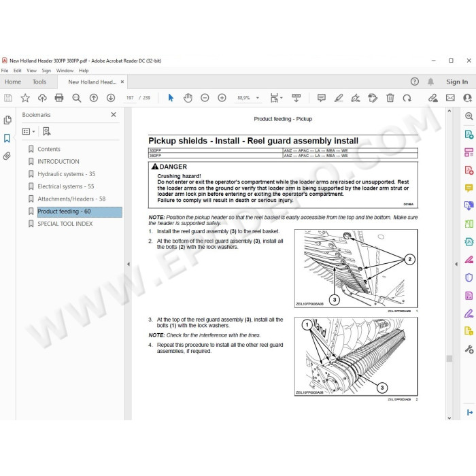Switch to the Home tab
This screenshot has height=476, width=476.
click(13, 82)
